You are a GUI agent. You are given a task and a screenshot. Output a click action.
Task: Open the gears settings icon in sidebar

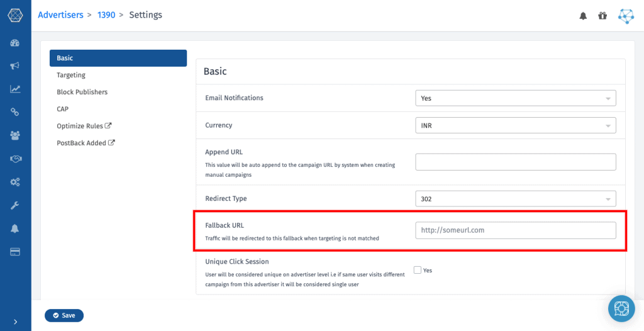click(x=15, y=182)
